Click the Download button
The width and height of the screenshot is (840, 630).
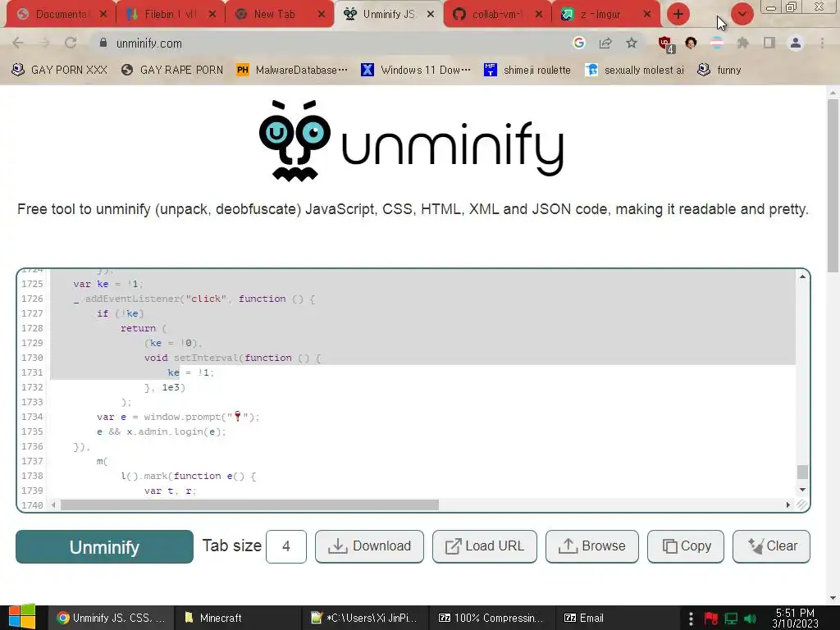(369, 546)
